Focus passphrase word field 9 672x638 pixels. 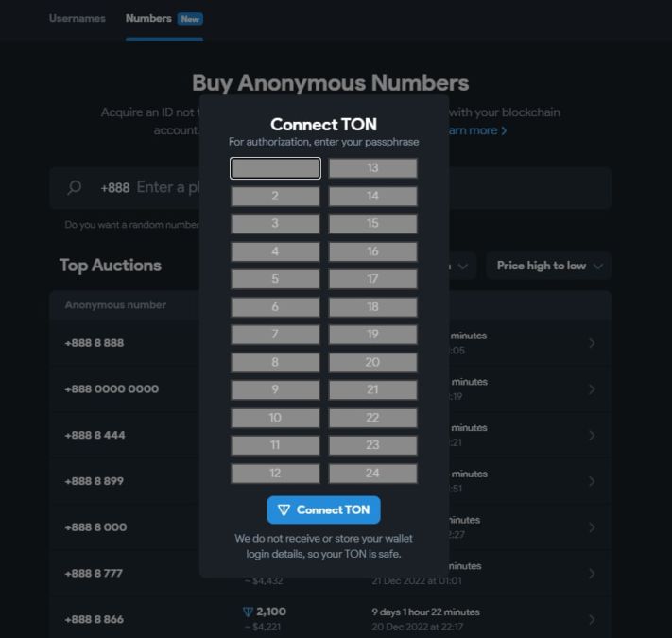(275, 389)
